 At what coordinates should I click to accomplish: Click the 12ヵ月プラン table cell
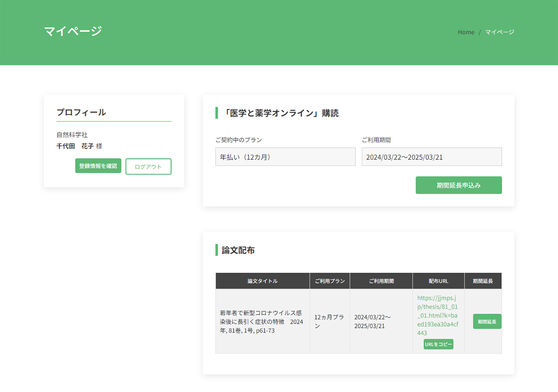pyautogui.click(x=330, y=321)
